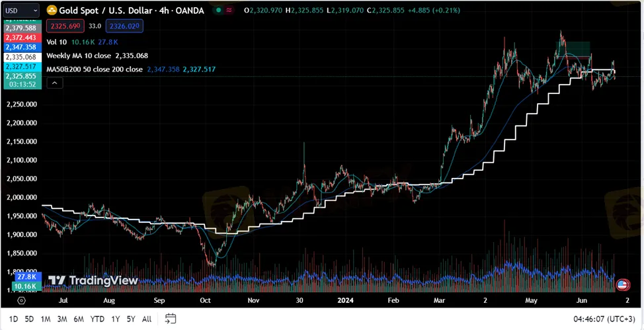
Task: Set range to 1M
Action: click(x=46, y=319)
